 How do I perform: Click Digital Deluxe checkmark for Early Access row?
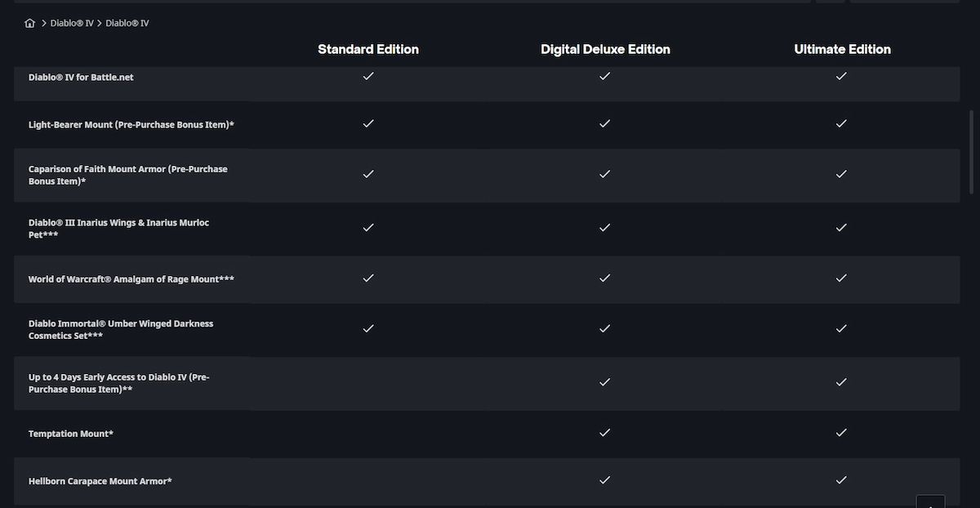(x=604, y=381)
